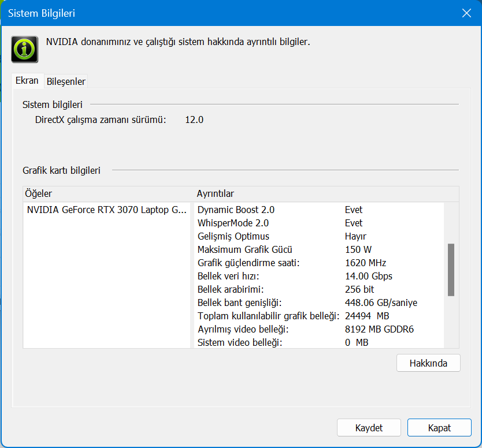This screenshot has height=448, width=482.
Task: Select the Gelişmiş Optimus row
Action: click(319, 236)
